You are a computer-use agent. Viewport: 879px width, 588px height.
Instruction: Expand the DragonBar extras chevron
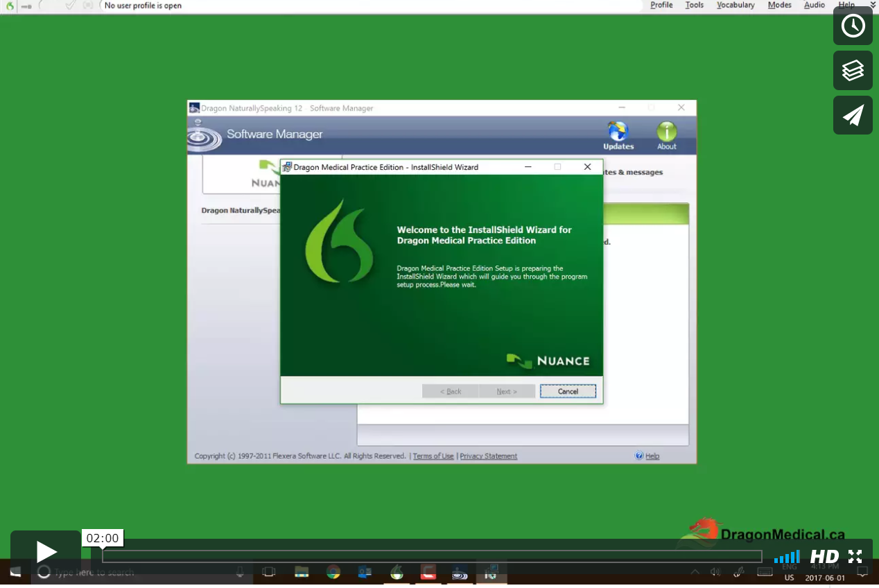coord(873,5)
